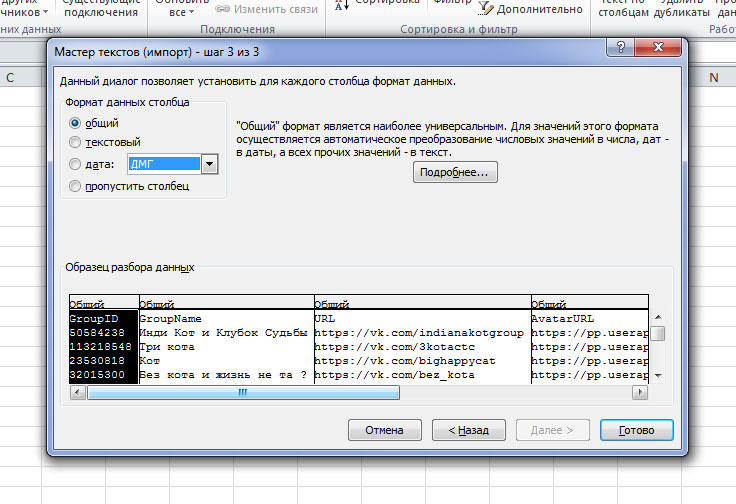Image resolution: width=736 pixels, height=504 pixels.
Task: Click the Готово button to finish import
Action: [636, 430]
